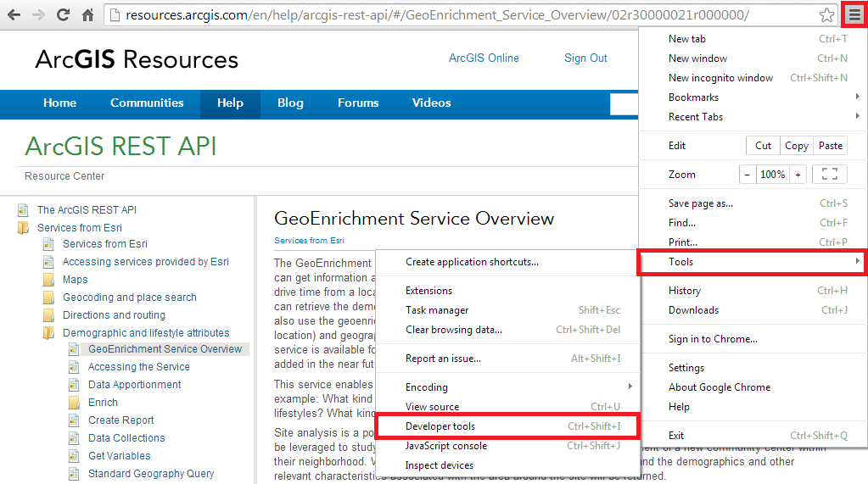The width and height of the screenshot is (868, 484).
Task: Go to the browser Home icon
Action: pos(87,15)
